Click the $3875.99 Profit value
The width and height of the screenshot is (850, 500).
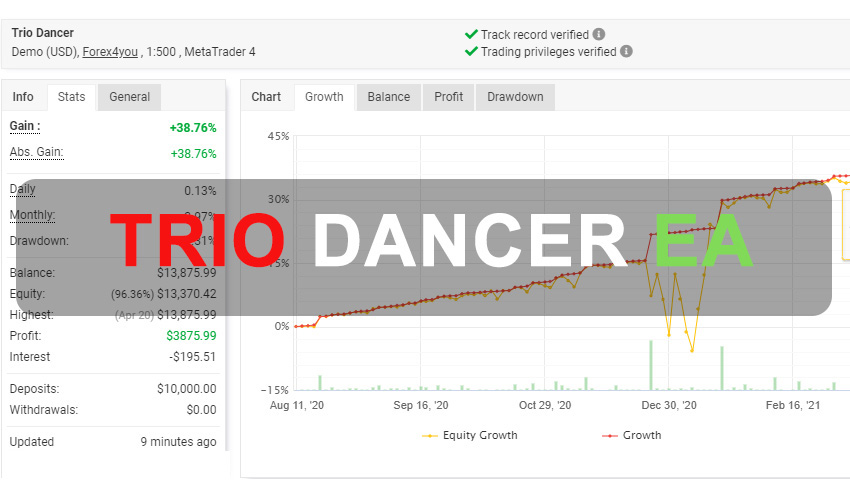tap(191, 336)
